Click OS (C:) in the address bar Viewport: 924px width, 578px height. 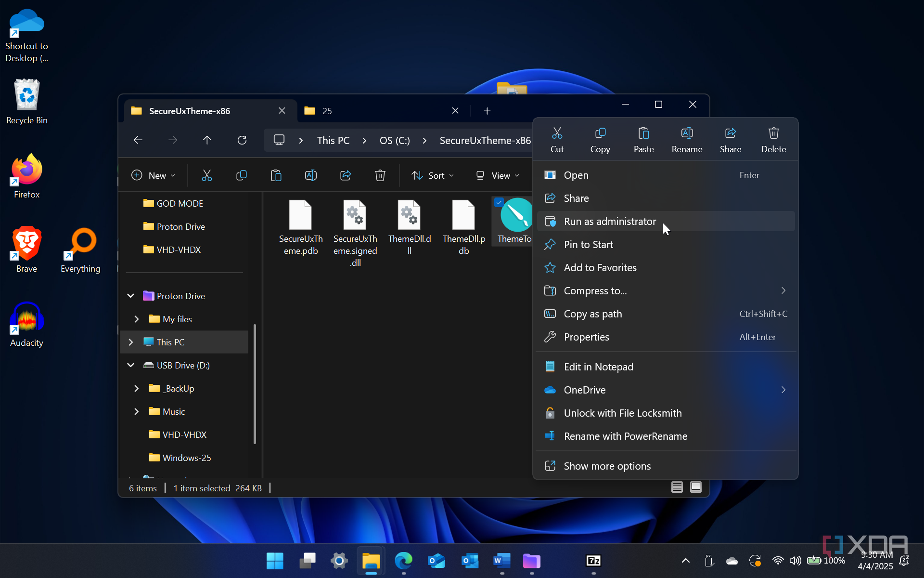[x=395, y=141]
